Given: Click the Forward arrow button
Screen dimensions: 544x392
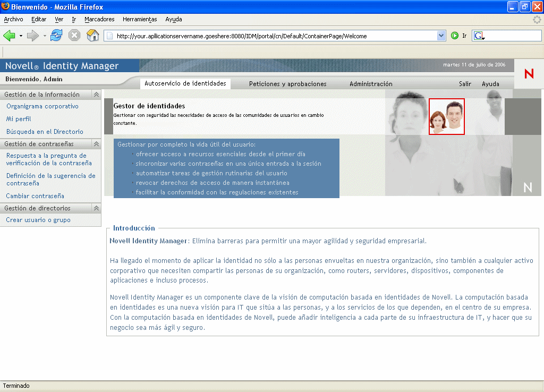Looking at the screenshot, I should tap(32, 36).
